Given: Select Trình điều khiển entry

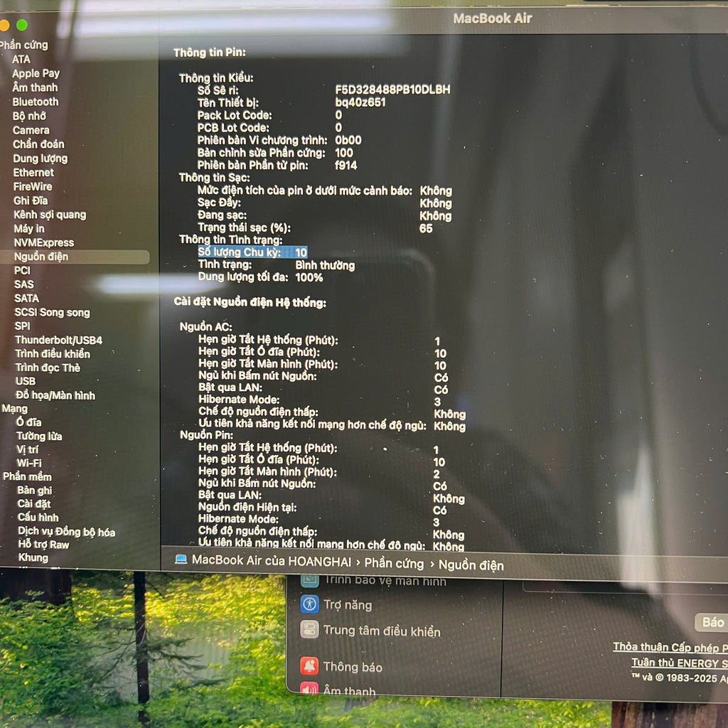Looking at the screenshot, I should tap(53, 354).
